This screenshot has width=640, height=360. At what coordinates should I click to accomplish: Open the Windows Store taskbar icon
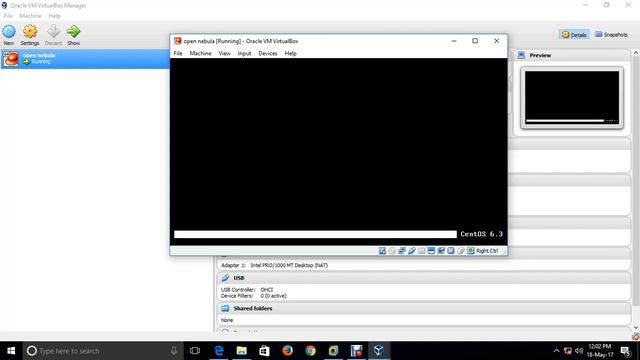point(264,351)
